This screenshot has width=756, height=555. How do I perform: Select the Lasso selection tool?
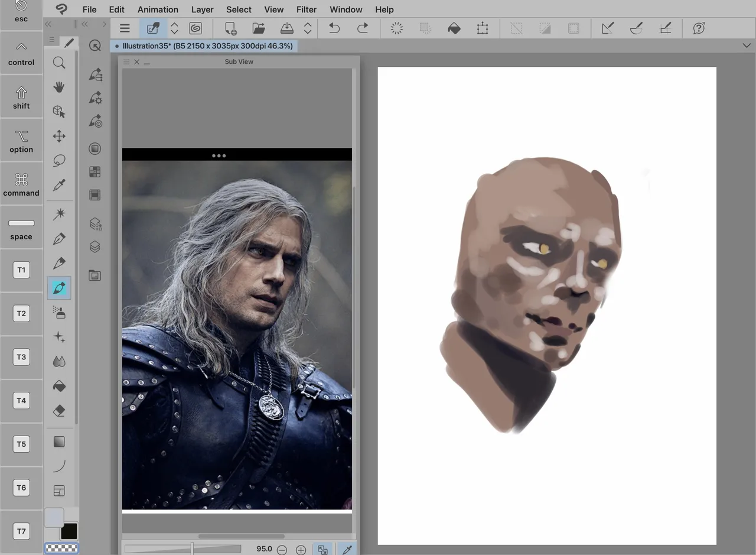[59, 161]
